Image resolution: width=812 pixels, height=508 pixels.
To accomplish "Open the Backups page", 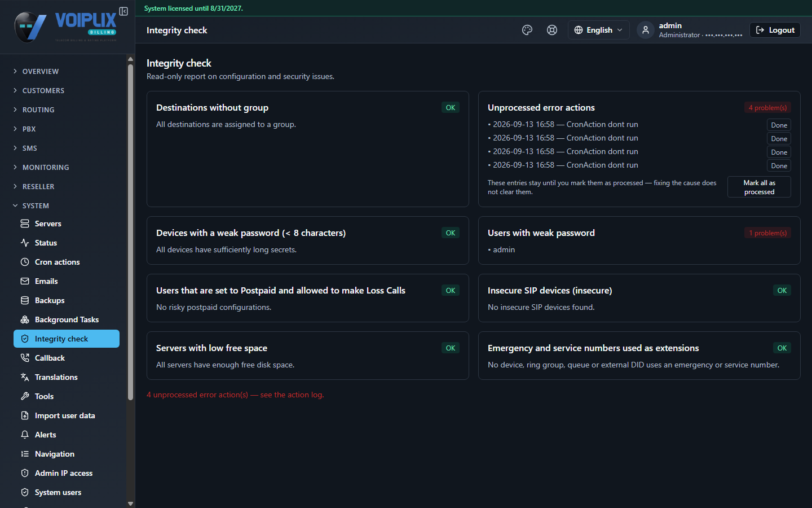I will pyautogui.click(x=67, y=300).
